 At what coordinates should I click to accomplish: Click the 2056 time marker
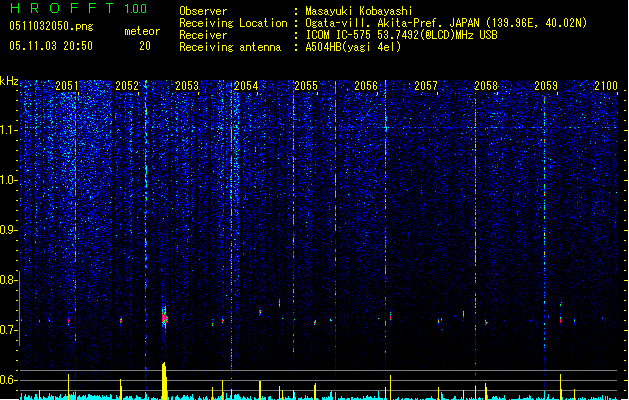point(366,86)
